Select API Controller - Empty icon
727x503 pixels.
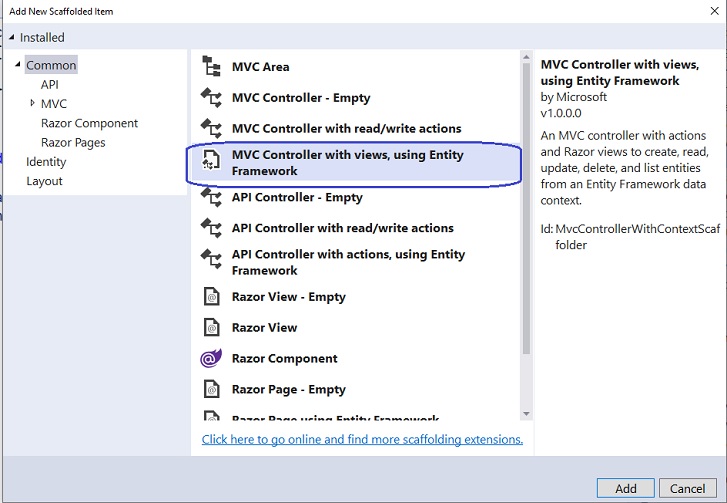point(211,198)
